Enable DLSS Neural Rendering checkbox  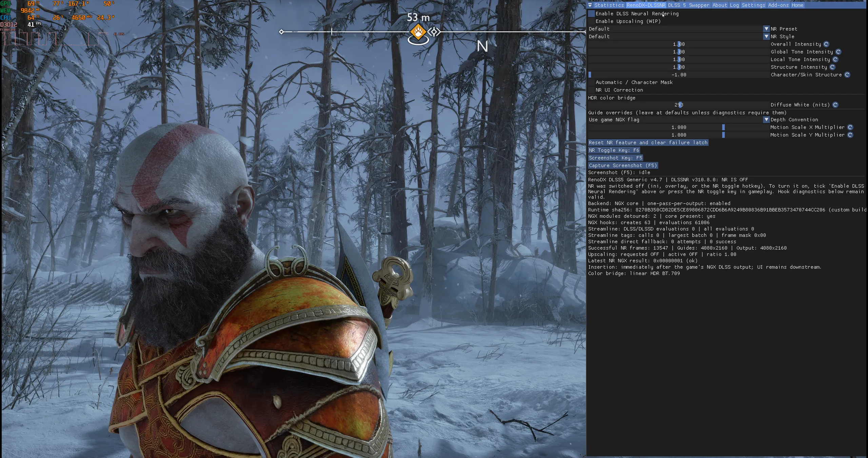pyautogui.click(x=591, y=14)
